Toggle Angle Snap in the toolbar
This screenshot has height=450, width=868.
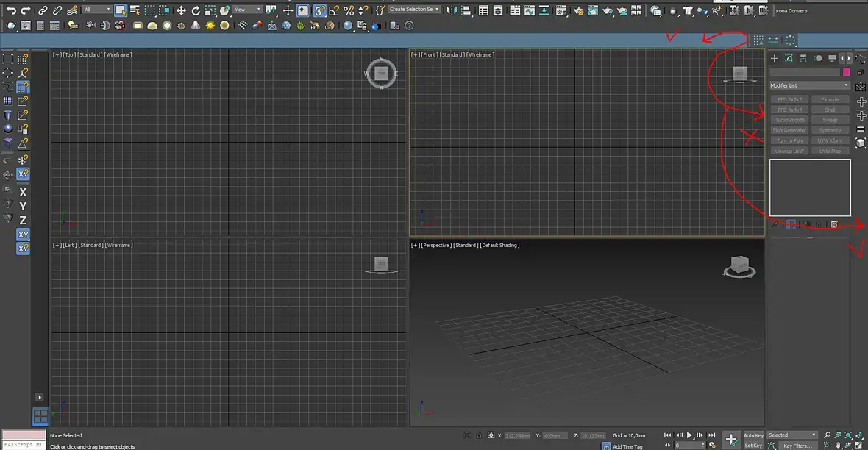click(x=335, y=10)
